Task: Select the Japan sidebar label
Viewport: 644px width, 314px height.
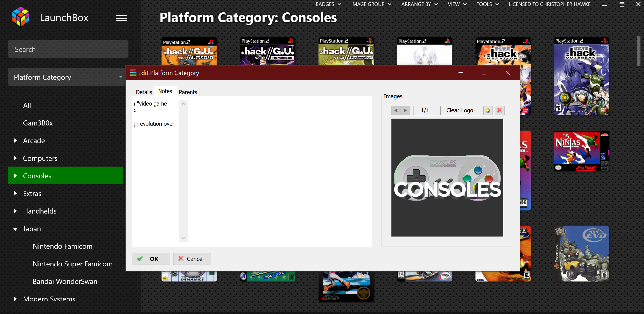Action: (x=32, y=229)
